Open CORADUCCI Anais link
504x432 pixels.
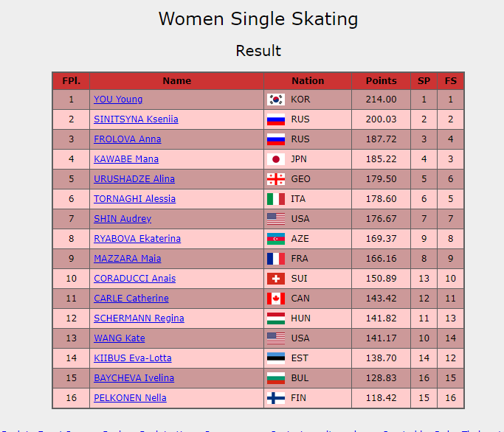pyautogui.click(x=135, y=279)
